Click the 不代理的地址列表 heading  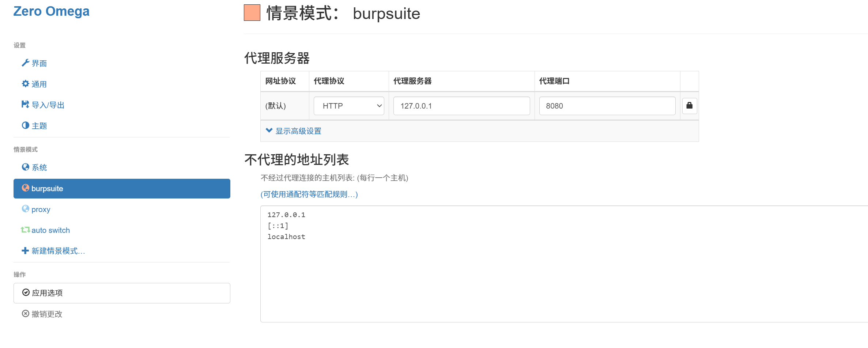tap(297, 160)
